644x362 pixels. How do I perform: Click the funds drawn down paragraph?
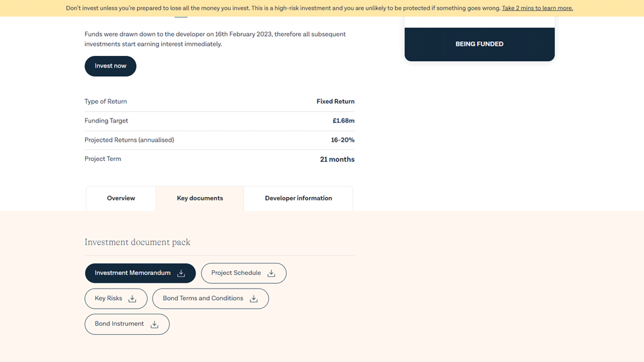pos(215,39)
